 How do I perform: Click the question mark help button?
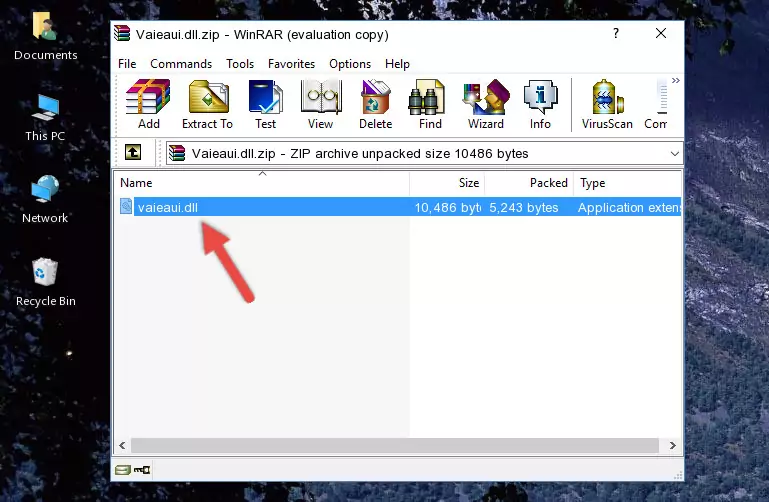[x=616, y=33]
